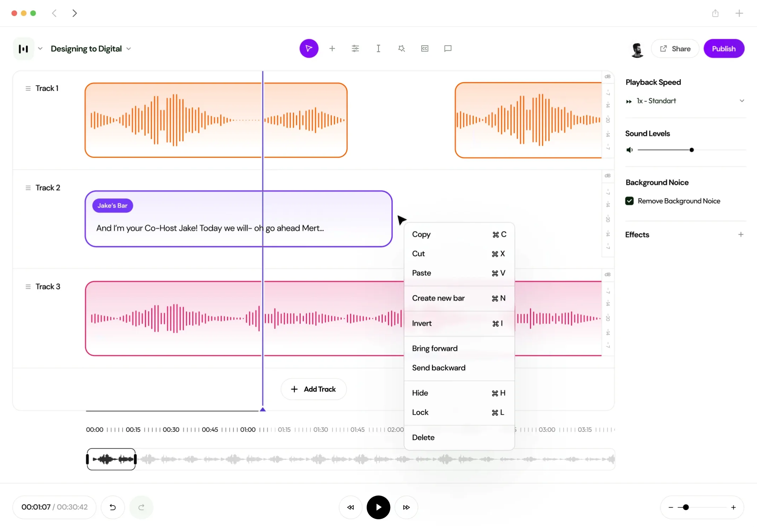Click the overview waveform selection window
Image resolution: width=757 pixels, height=532 pixels.
click(x=111, y=459)
